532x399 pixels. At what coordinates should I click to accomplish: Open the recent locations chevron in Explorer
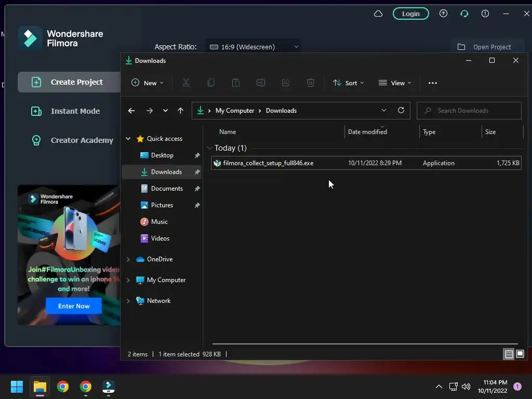(165, 111)
